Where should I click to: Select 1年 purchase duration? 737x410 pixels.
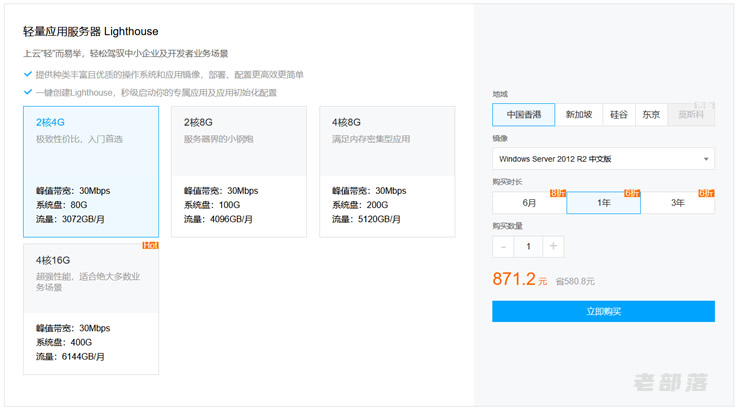[x=604, y=203]
